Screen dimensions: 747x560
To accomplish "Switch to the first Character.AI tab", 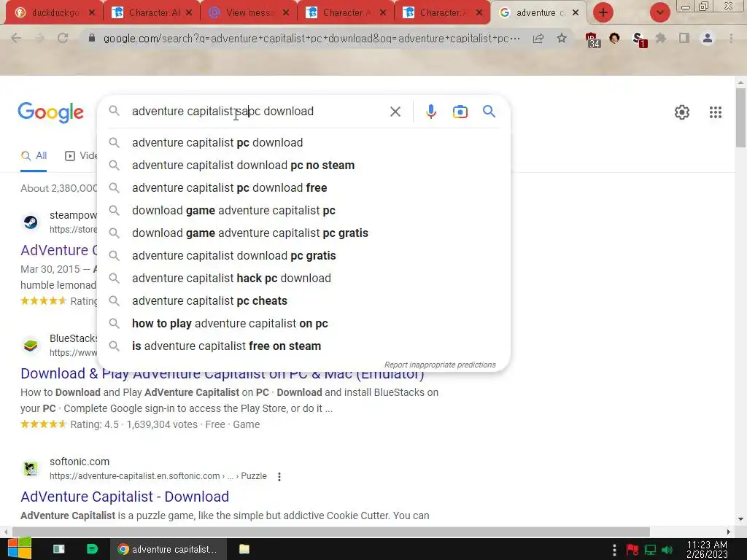I will tap(152, 12).
